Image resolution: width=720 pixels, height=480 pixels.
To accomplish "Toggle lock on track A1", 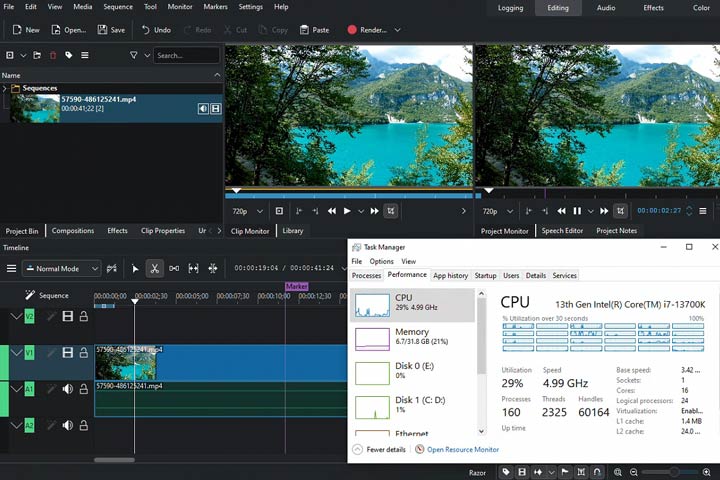I will point(84,389).
